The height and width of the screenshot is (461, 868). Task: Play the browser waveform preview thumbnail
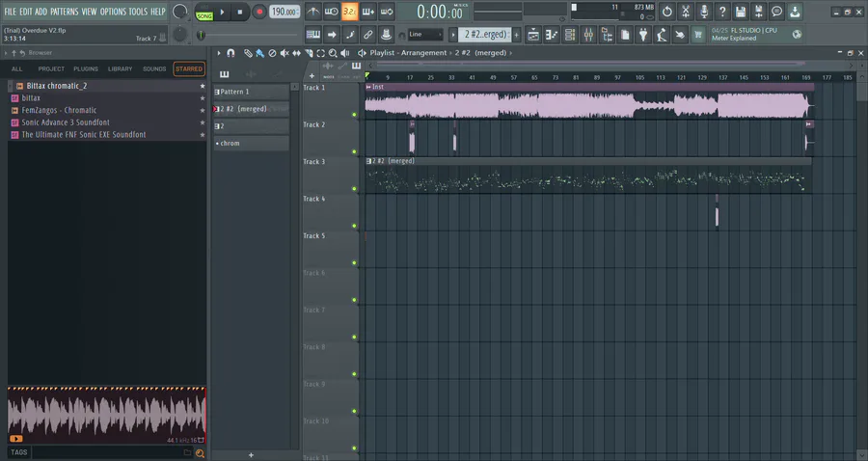point(106,415)
